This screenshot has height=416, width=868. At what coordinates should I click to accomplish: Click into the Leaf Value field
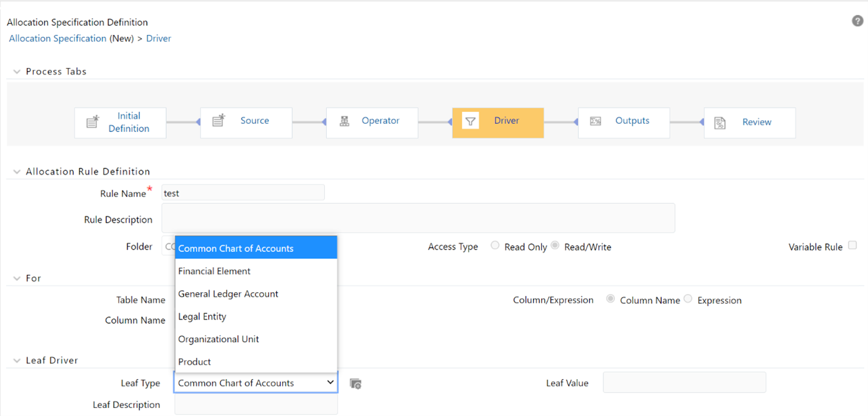click(x=684, y=382)
